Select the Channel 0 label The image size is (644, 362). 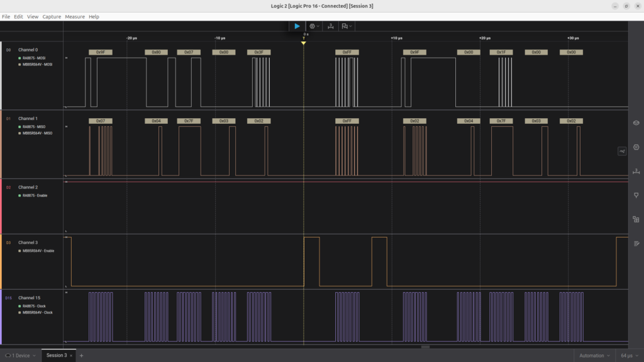28,50
